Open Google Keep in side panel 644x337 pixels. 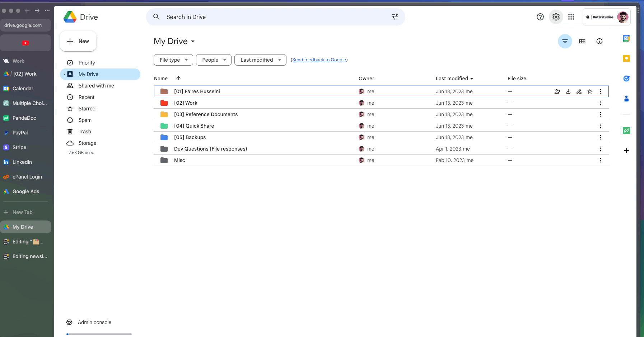coord(626,58)
